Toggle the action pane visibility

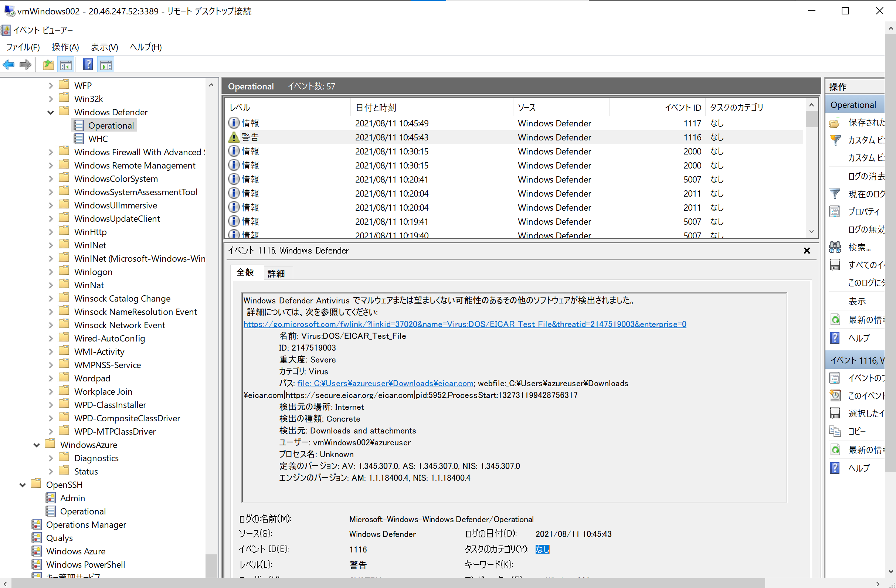point(105,64)
